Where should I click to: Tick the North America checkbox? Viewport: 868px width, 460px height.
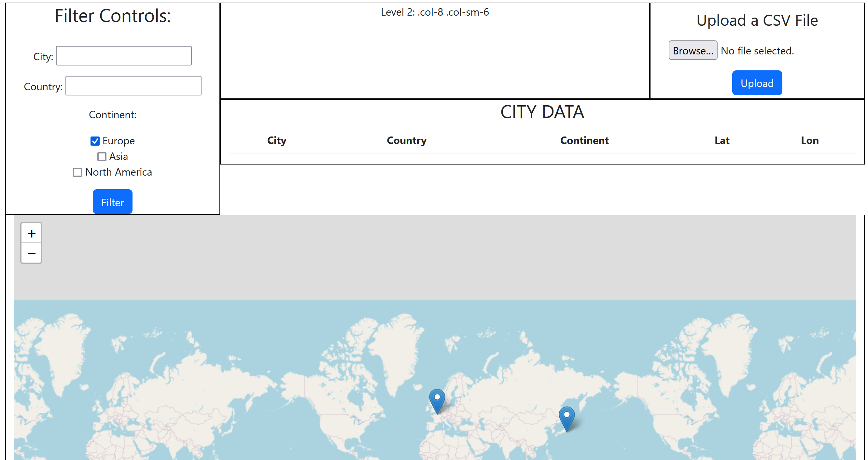click(x=77, y=172)
